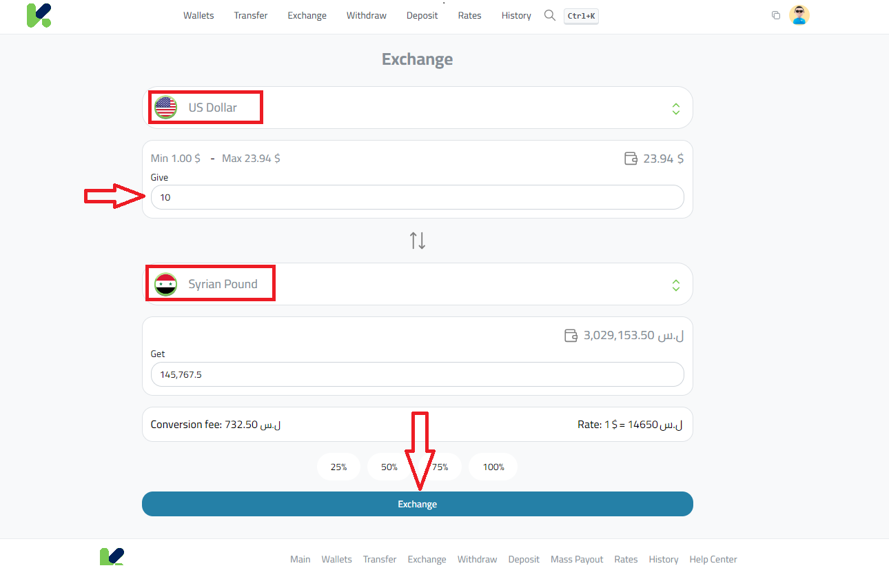Expand the Ctrl+K command shortcut box

click(581, 16)
